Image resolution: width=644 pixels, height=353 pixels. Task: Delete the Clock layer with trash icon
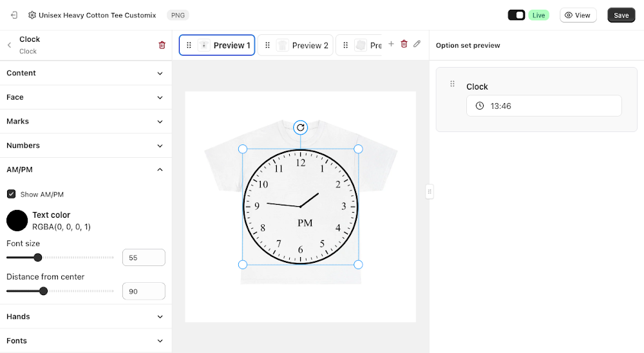click(x=162, y=45)
